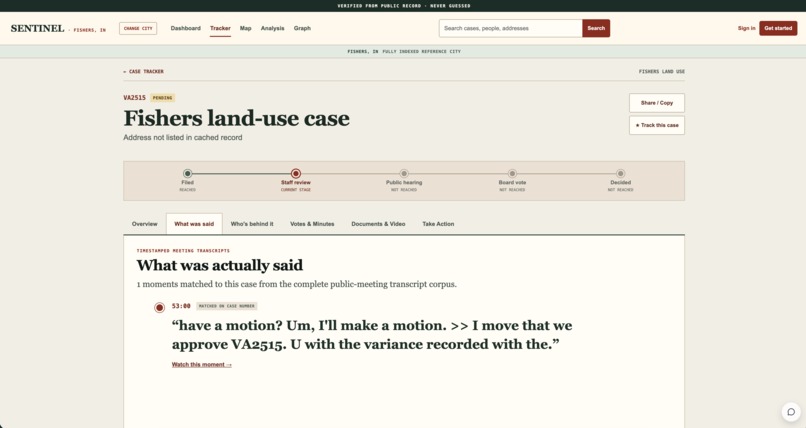Click the Matched on case number badge

(x=227, y=306)
